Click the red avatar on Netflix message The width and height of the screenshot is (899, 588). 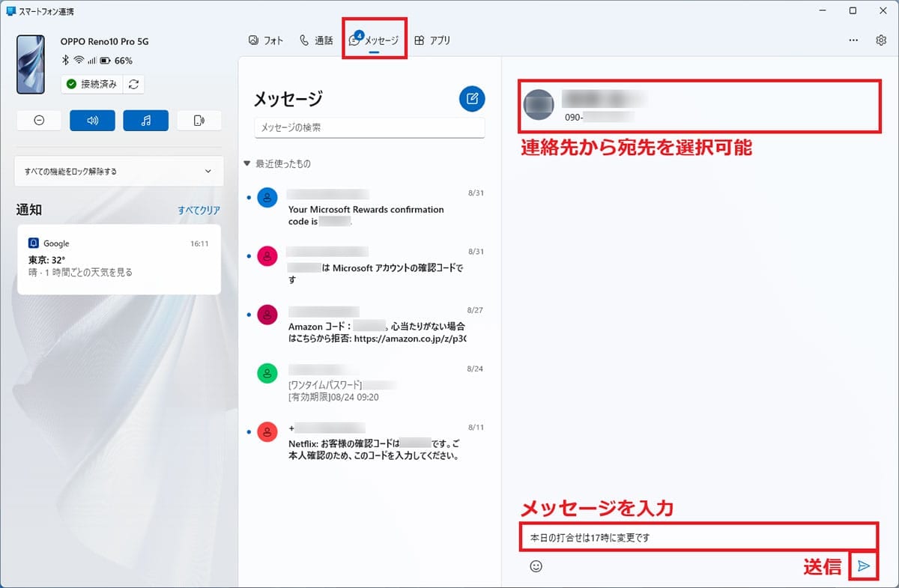(x=267, y=432)
